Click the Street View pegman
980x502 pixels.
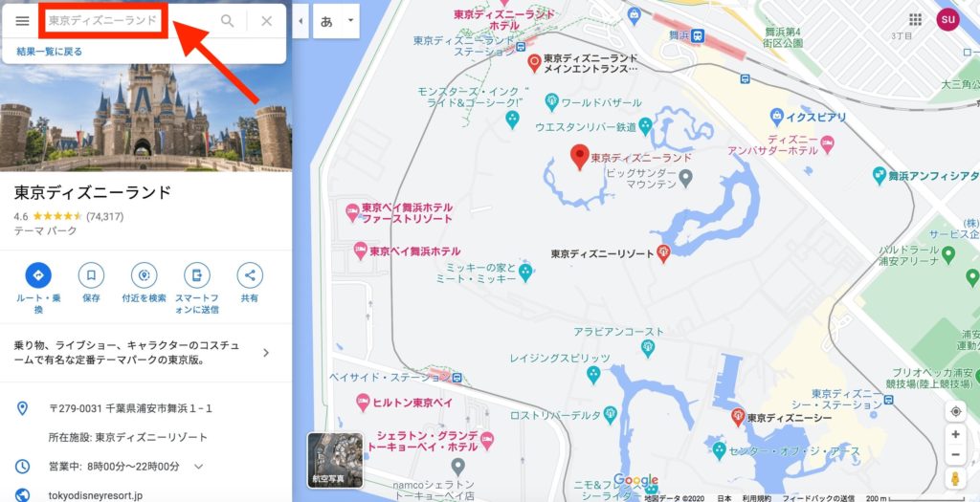tap(955, 479)
